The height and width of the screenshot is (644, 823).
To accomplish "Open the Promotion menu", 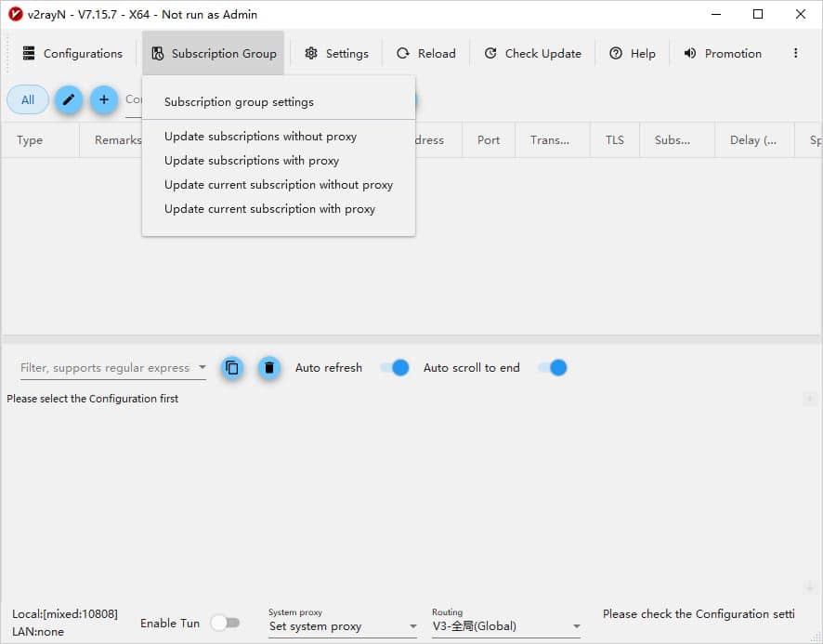I will (723, 54).
